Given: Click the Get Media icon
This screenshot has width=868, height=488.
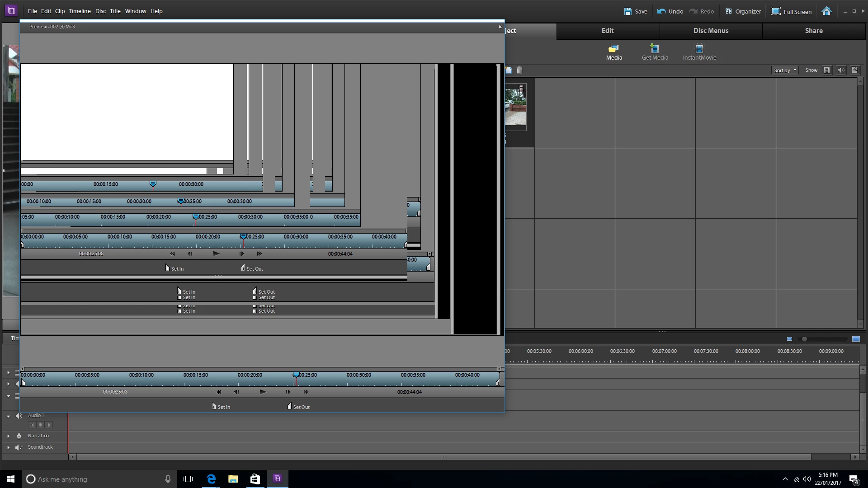Looking at the screenshot, I should pos(655,49).
